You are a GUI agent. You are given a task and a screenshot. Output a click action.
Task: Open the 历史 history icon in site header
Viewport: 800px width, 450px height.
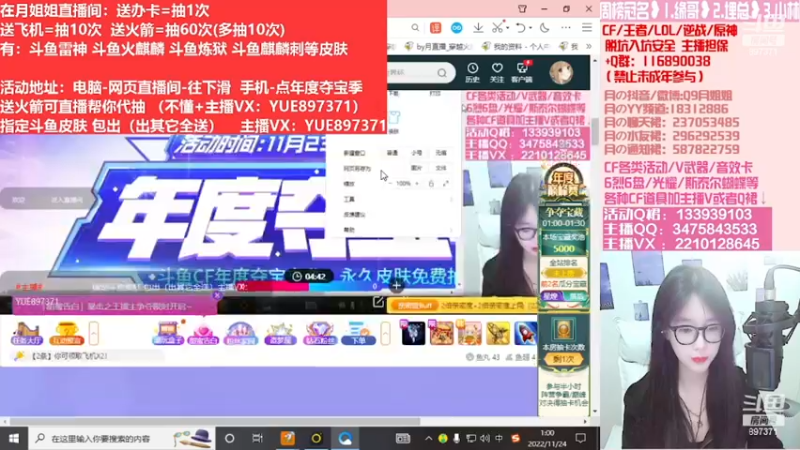472,72
